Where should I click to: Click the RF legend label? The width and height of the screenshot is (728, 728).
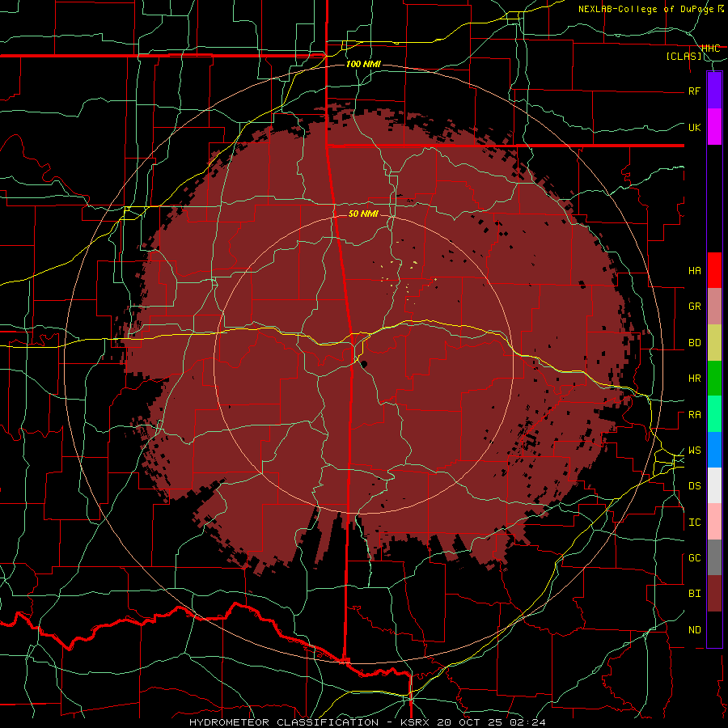[694, 91]
